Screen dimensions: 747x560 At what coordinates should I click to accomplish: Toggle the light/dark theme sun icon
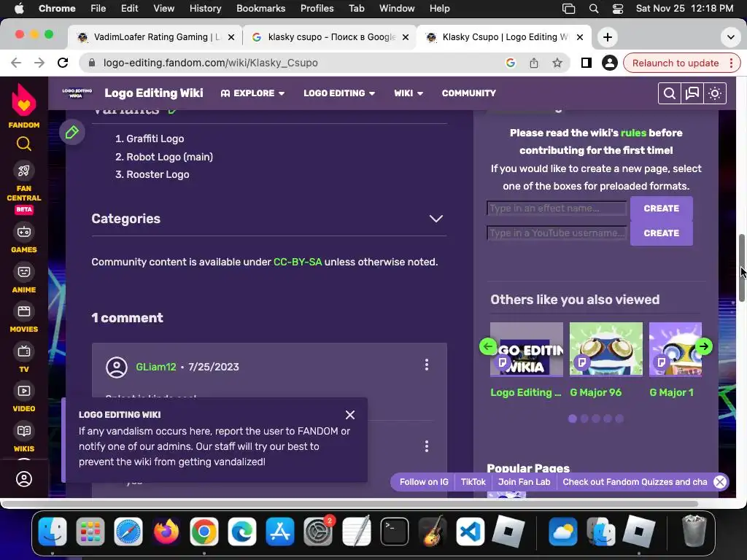(x=715, y=93)
